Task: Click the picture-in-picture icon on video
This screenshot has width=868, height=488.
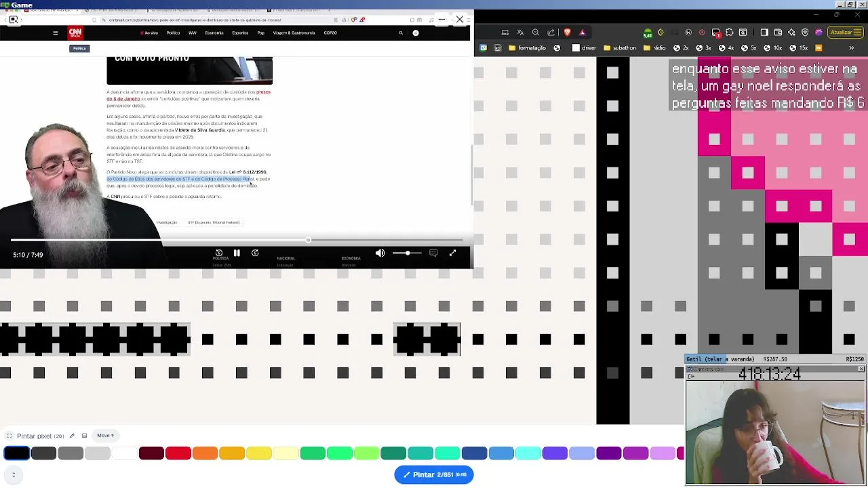Action: coord(13,20)
